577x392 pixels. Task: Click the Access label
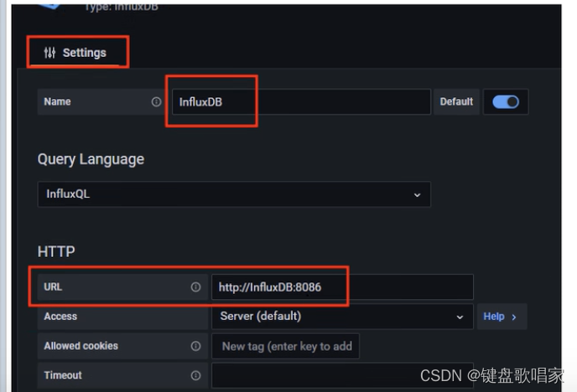click(x=60, y=317)
